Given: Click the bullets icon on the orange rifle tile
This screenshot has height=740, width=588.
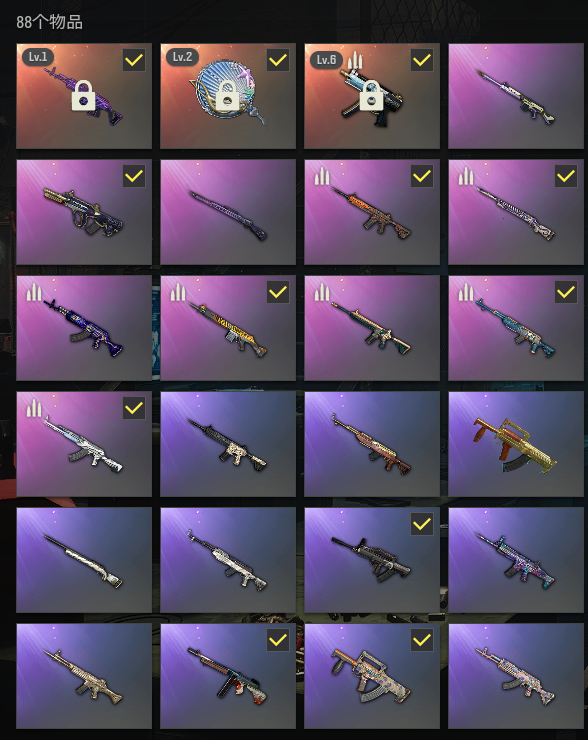Looking at the screenshot, I should click(x=321, y=176).
